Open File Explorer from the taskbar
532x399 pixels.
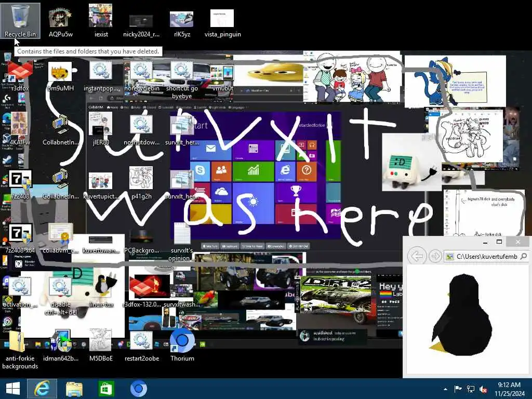point(74,389)
